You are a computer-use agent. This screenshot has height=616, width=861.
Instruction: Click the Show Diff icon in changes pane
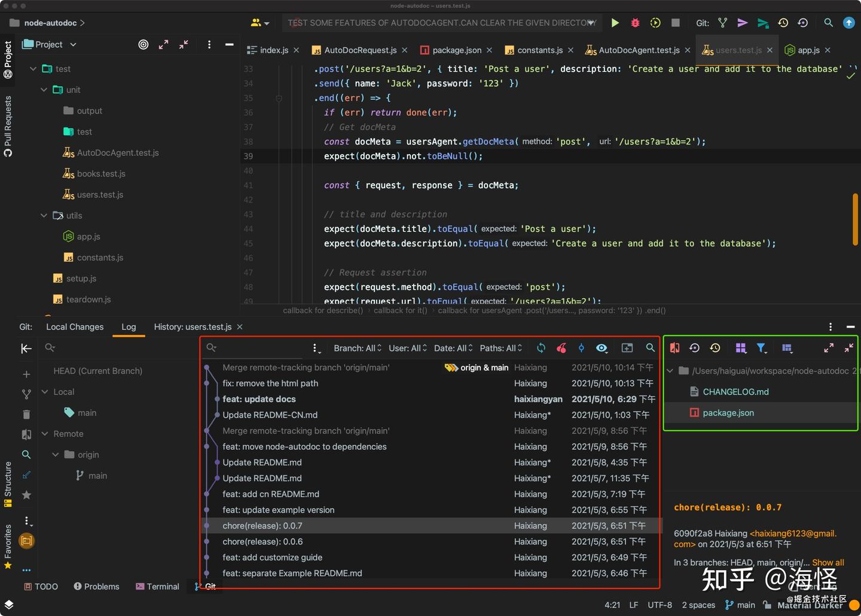[674, 348]
